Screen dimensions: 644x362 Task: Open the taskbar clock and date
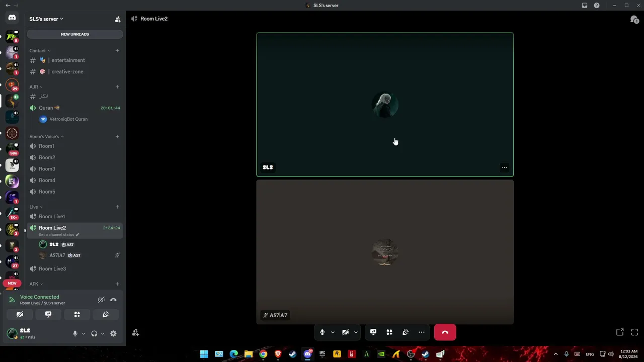coord(629,354)
